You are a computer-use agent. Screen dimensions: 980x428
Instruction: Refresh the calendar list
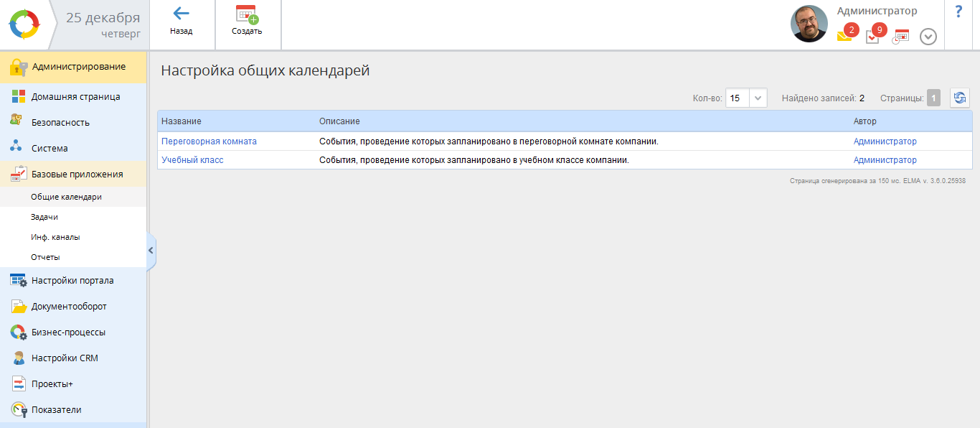click(960, 98)
